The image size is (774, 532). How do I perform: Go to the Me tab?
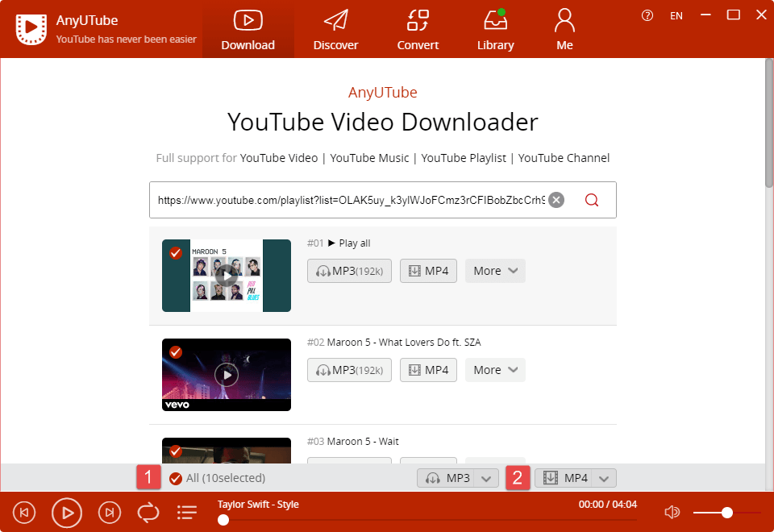(564, 29)
